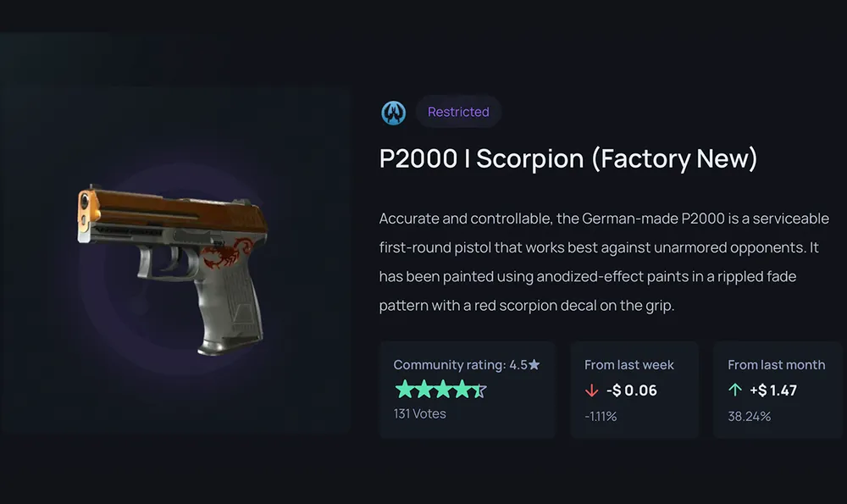Open the P2000 Scorpion item title

click(567, 159)
